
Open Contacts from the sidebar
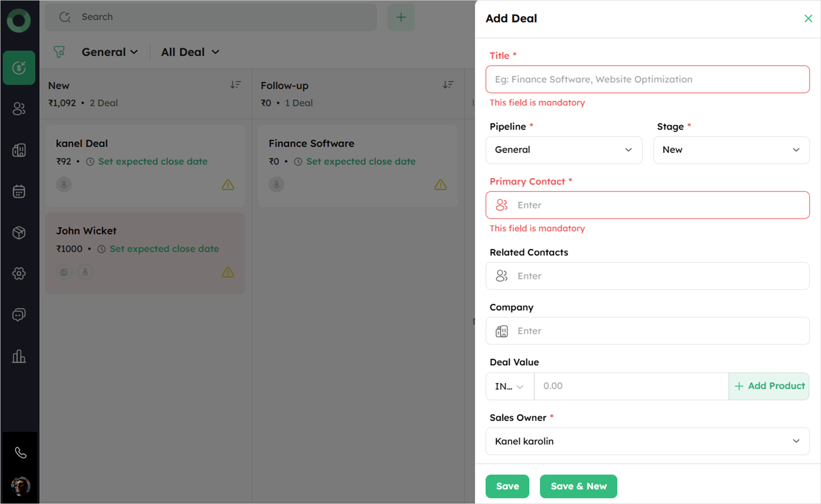(19, 109)
